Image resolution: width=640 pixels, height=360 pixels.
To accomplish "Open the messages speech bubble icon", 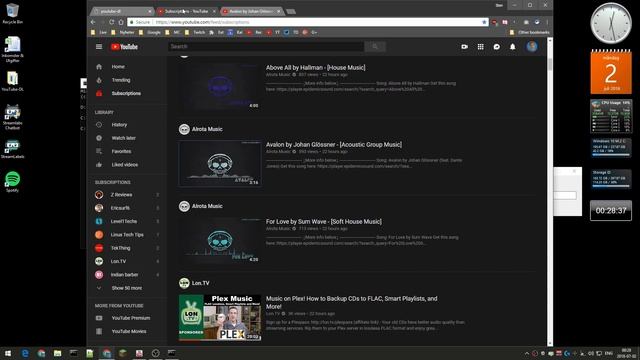I will point(496,47).
